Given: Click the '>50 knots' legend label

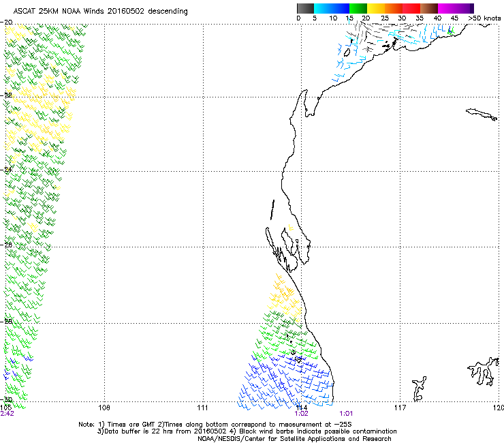Looking at the screenshot, I should (484, 18).
